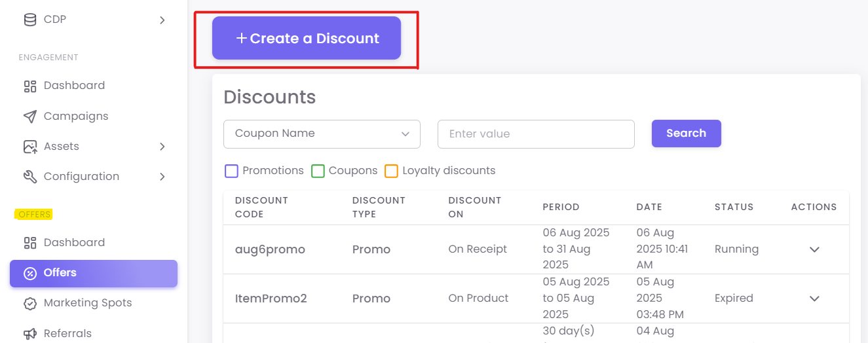Screen dimensions: 868x343
Task: Enable the Loyalty discounts checkbox
Action: coord(391,171)
